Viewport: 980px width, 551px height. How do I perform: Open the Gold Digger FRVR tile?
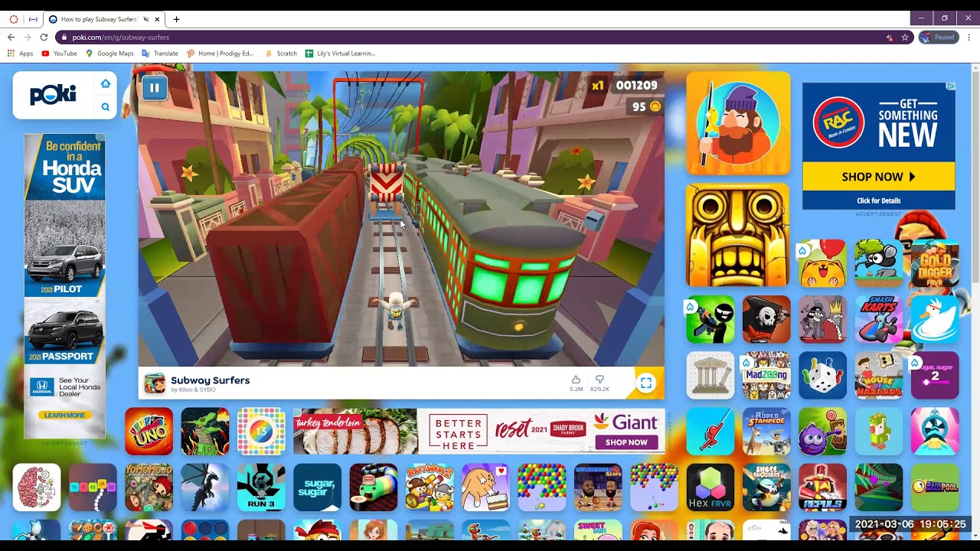(935, 263)
